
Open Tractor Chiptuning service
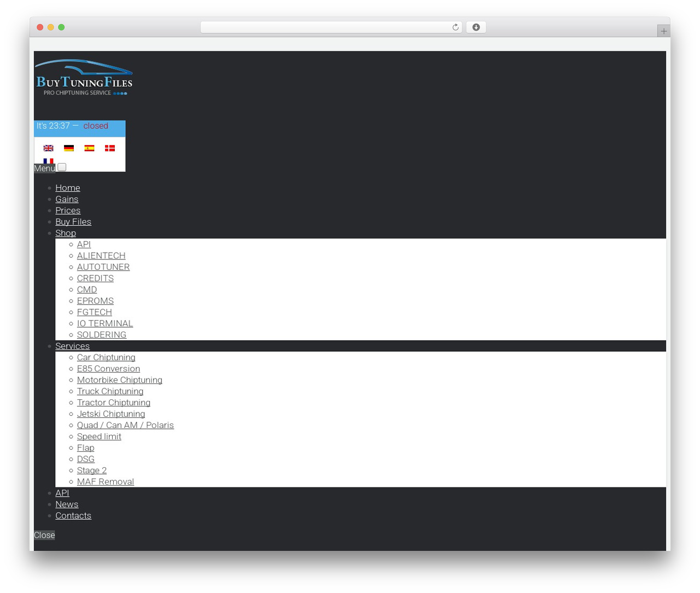point(114,403)
